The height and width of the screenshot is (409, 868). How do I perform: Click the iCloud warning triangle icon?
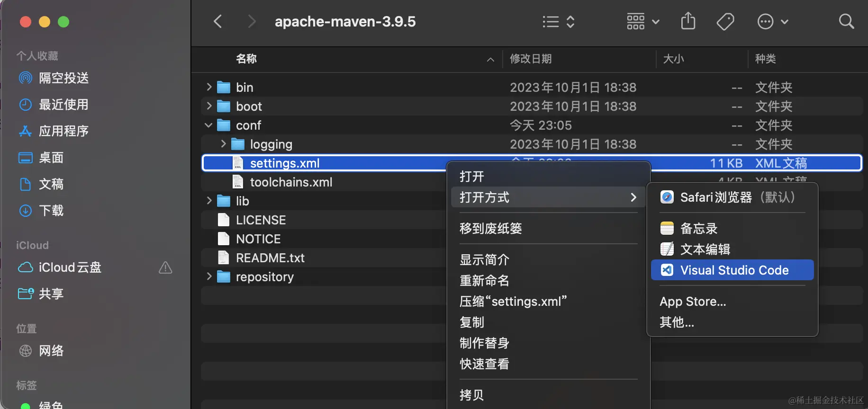click(x=165, y=267)
